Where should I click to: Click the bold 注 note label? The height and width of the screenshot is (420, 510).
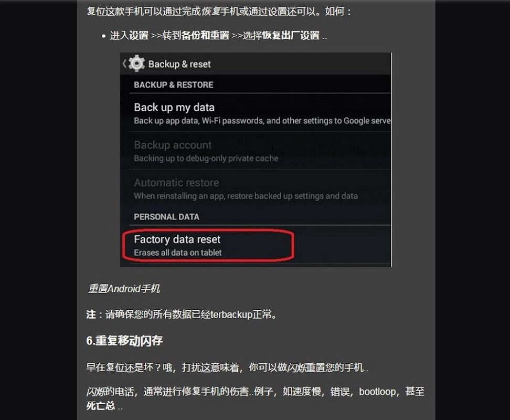pos(91,314)
